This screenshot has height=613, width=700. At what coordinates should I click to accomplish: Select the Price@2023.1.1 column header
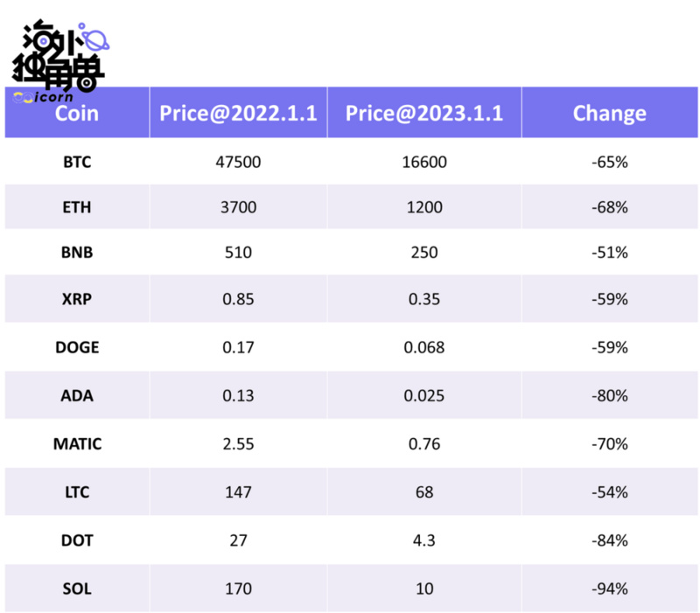(424, 114)
